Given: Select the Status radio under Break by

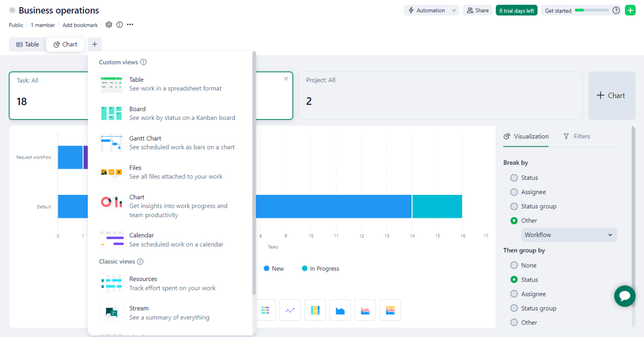Looking at the screenshot, I should coord(514,177).
